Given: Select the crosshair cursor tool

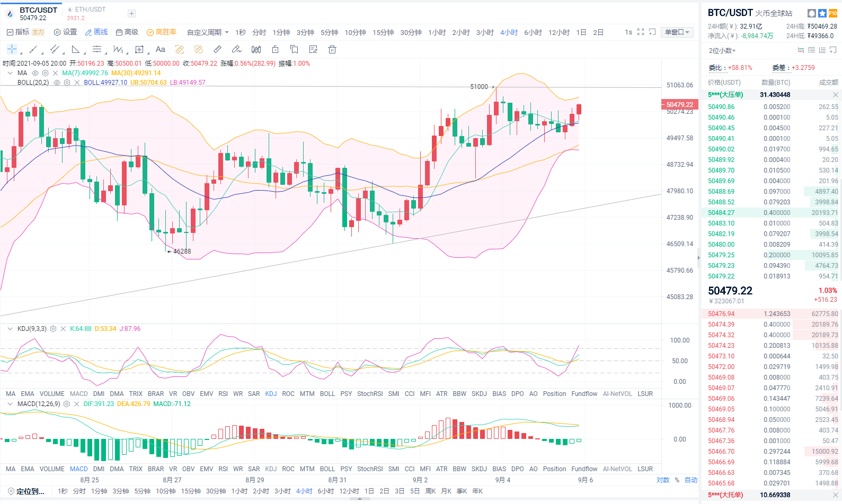Looking at the screenshot, I should 12,49.
